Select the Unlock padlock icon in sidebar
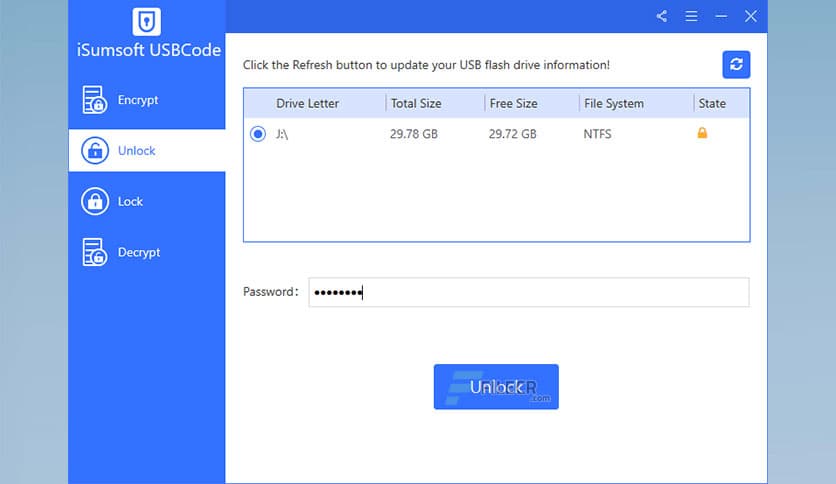The height and width of the screenshot is (484, 836). (x=95, y=150)
